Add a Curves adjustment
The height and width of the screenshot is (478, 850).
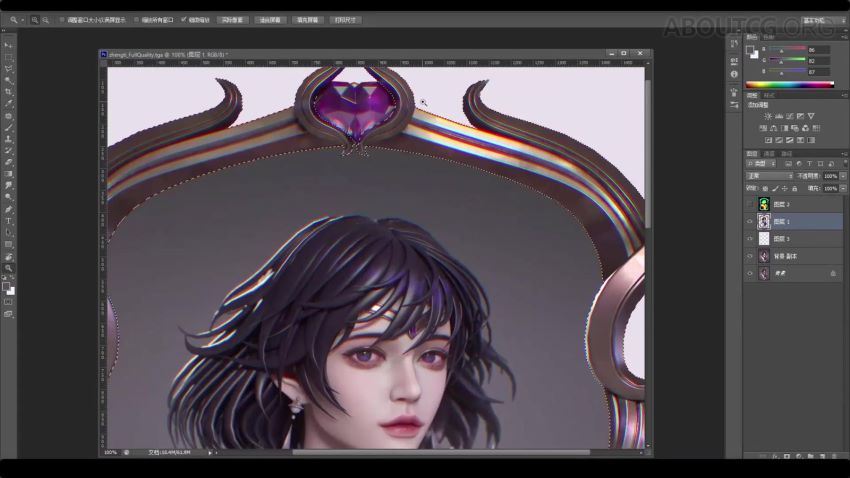click(x=789, y=116)
